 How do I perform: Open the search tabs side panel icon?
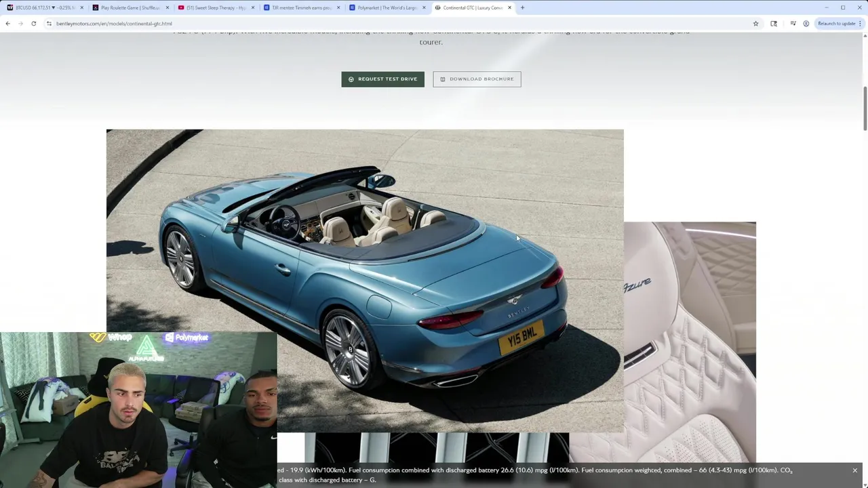pos(774,23)
